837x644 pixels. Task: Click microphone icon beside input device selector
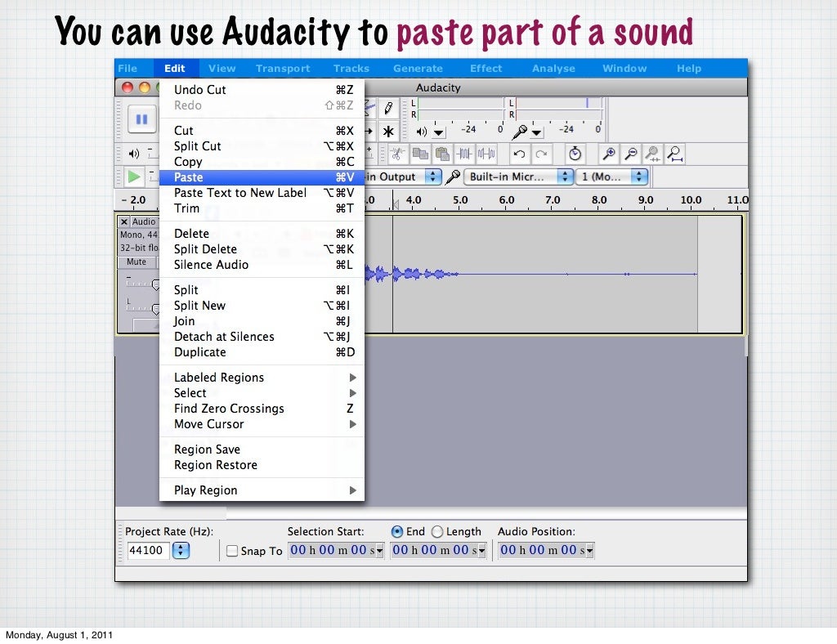click(453, 177)
